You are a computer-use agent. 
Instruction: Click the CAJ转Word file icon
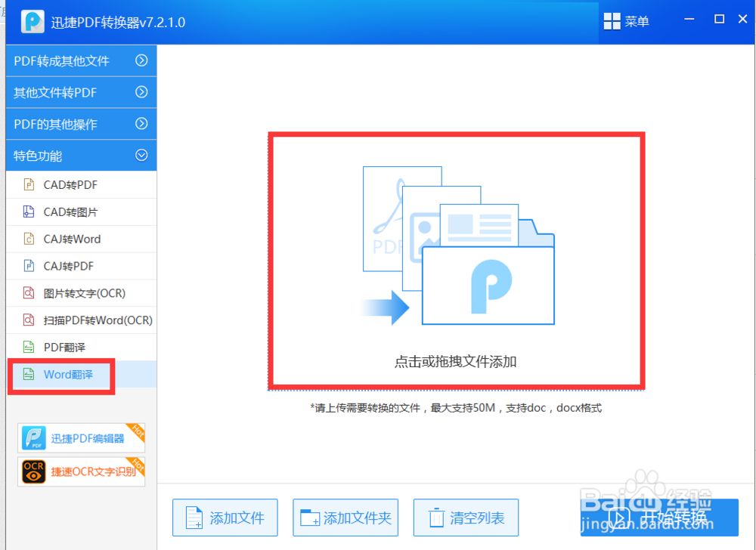tap(29, 239)
